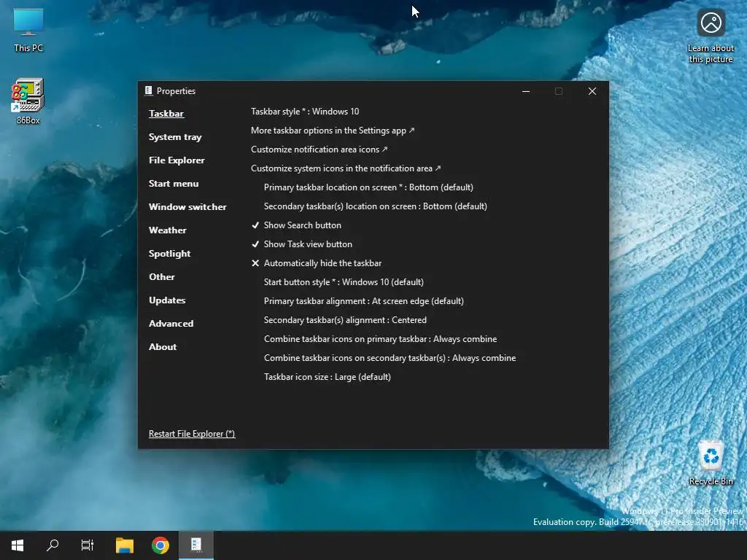Screen dimensions: 747x560
Task: Change Taskbar style Windows 10 setting
Action: 305,112
